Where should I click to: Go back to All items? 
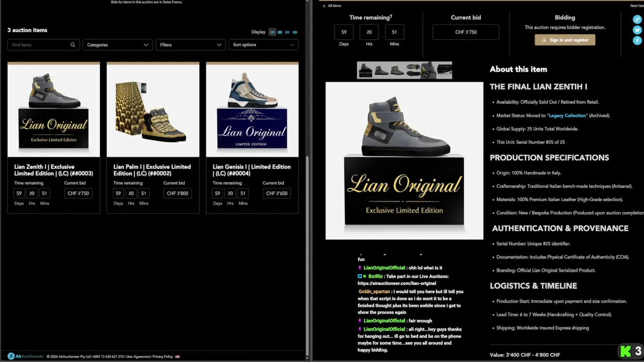[332, 6]
